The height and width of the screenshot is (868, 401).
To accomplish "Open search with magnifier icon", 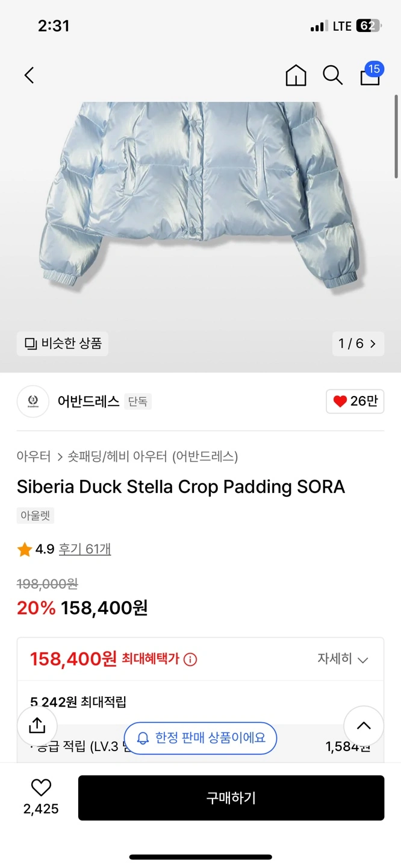I will pyautogui.click(x=332, y=75).
